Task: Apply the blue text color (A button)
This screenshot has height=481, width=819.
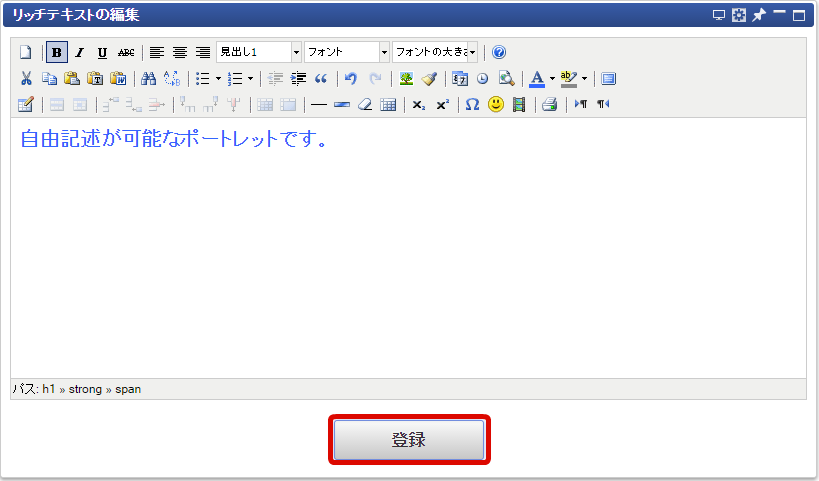Action: (536, 78)
